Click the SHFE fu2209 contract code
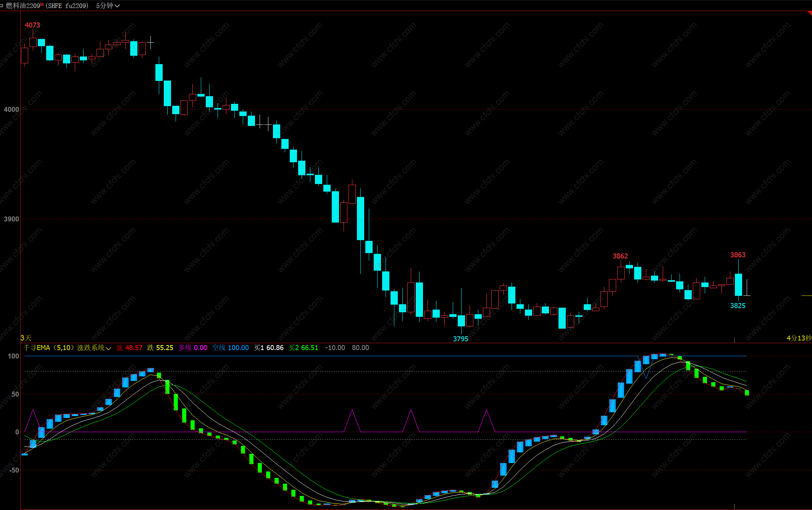 [x=67, y=6]
